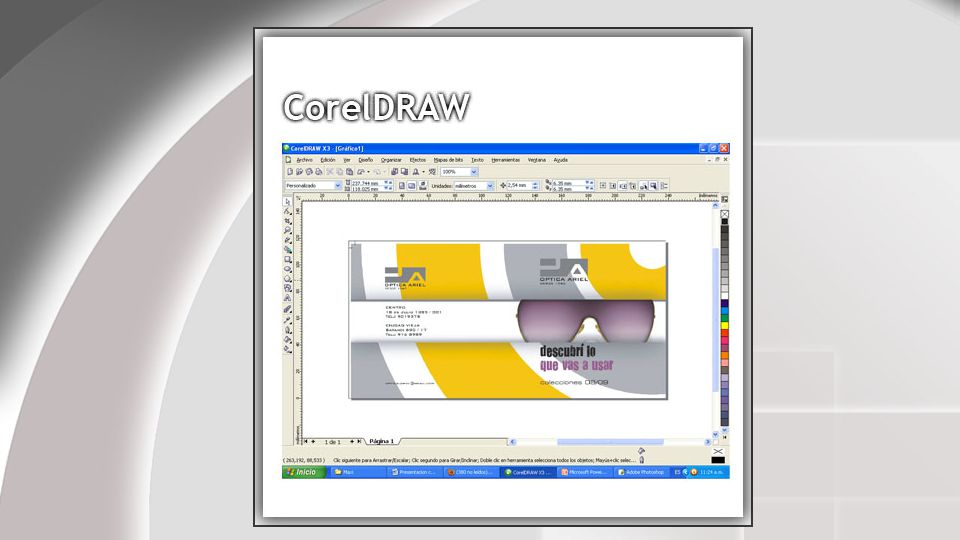Open the Mapas de bits menu
The height and width of the screenshot is (540, 960).
(448, 160)
